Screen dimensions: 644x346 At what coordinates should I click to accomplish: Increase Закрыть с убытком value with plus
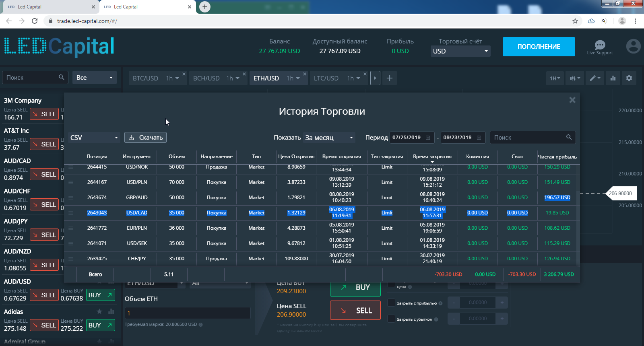[502, 319]
